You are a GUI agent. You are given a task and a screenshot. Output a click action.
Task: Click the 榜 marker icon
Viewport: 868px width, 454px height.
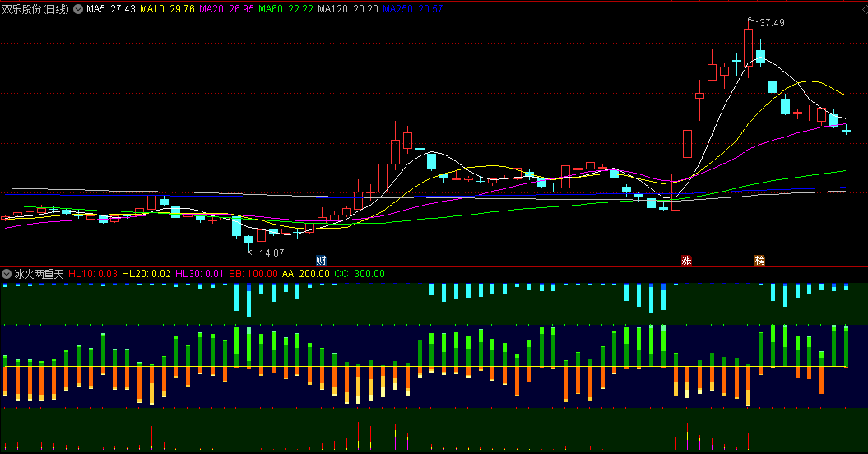pyautogui.click(x=760, y=260)
